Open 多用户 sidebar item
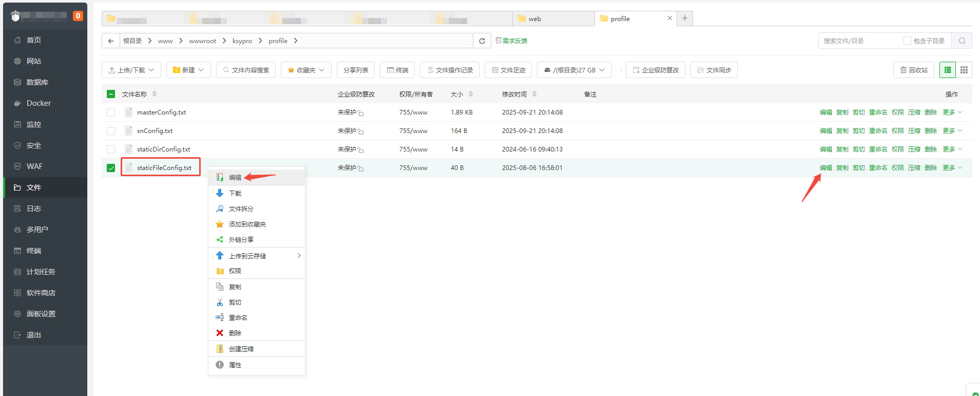Screen dimensions: 980x396 click(x=45, y=230)
